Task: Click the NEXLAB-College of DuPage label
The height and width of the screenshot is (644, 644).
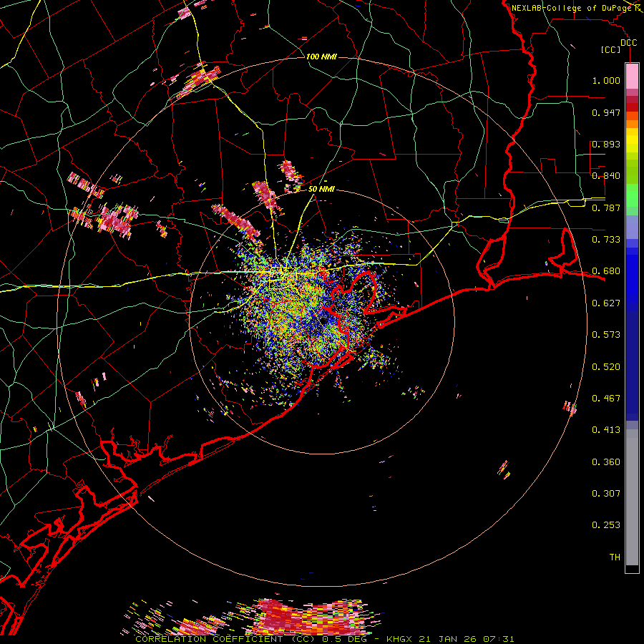Action: coord(572,8)
